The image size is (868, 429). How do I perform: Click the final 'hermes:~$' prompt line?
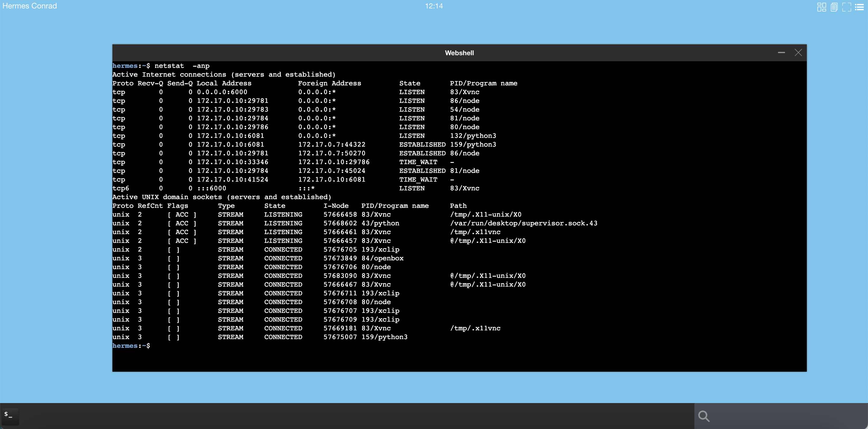131,346
